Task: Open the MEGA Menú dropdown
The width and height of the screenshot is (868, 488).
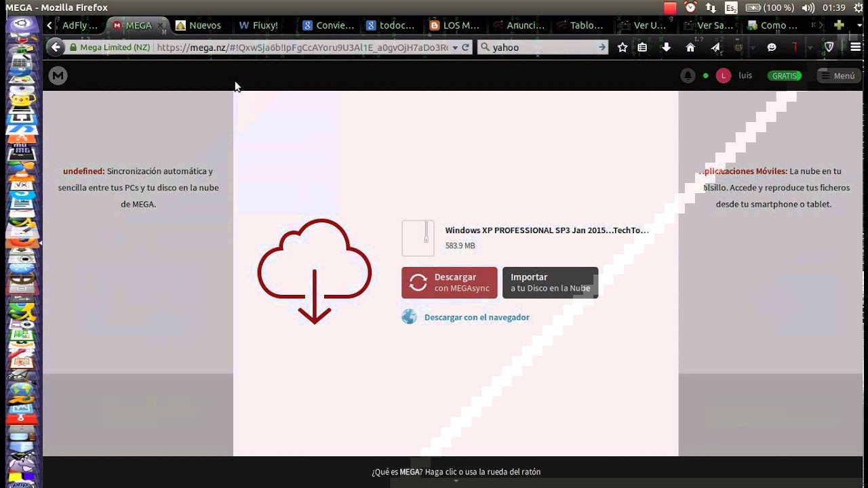Action: click(x=838, y=76)
